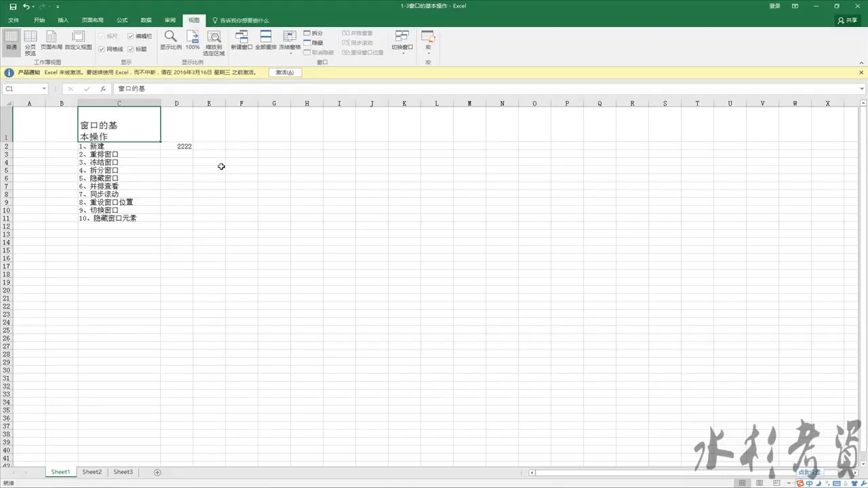Open the 页面布局 Page Layout tab

[92, 20]
